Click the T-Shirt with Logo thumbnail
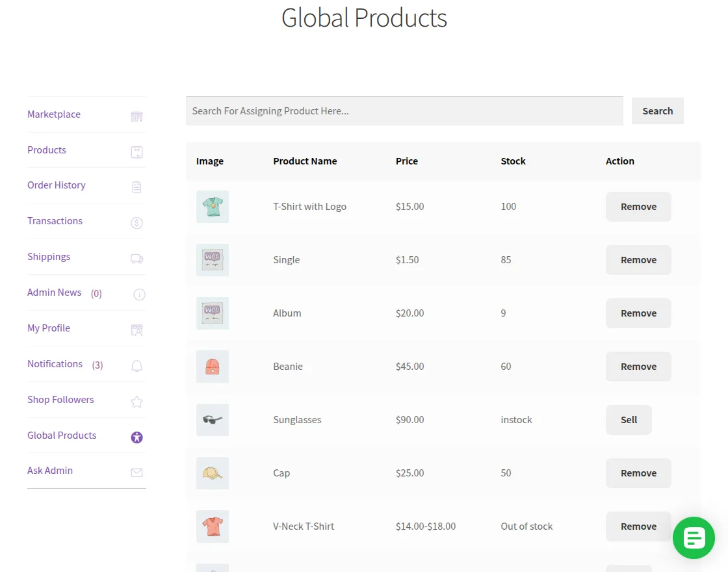728x572 pixels. pyautogui.click(x=212, y=207)
